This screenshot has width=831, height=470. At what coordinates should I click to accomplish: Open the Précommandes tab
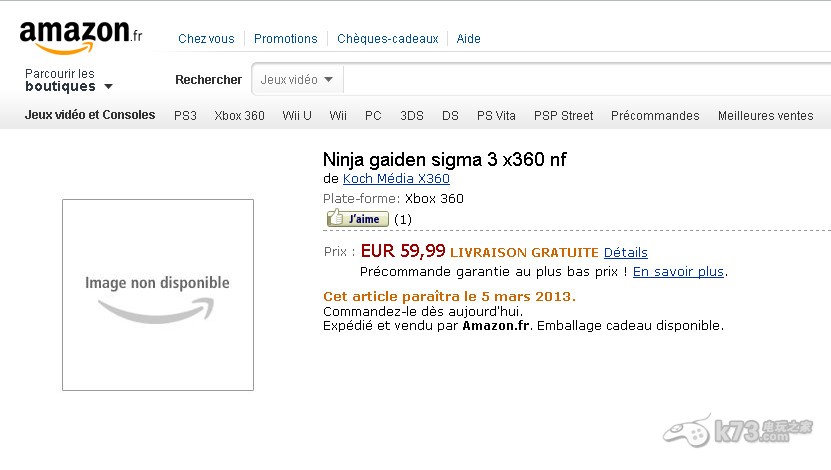click(x=655, y=116)
